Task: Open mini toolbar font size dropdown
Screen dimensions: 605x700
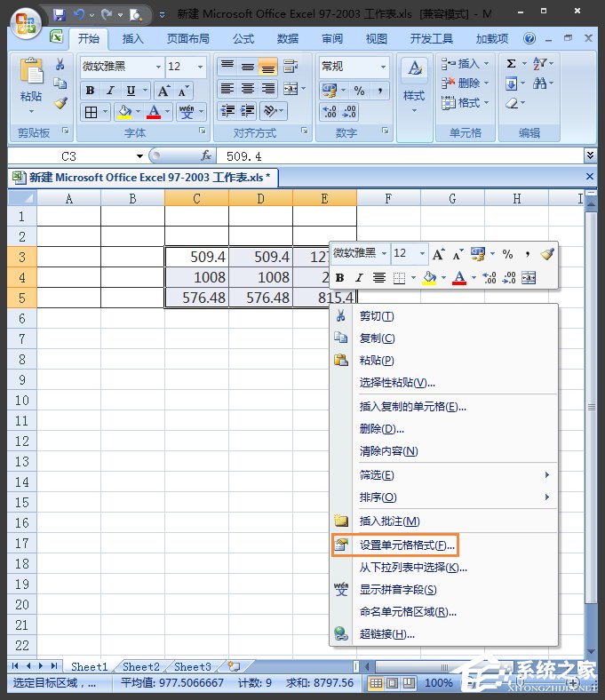Action: [422, 253]
